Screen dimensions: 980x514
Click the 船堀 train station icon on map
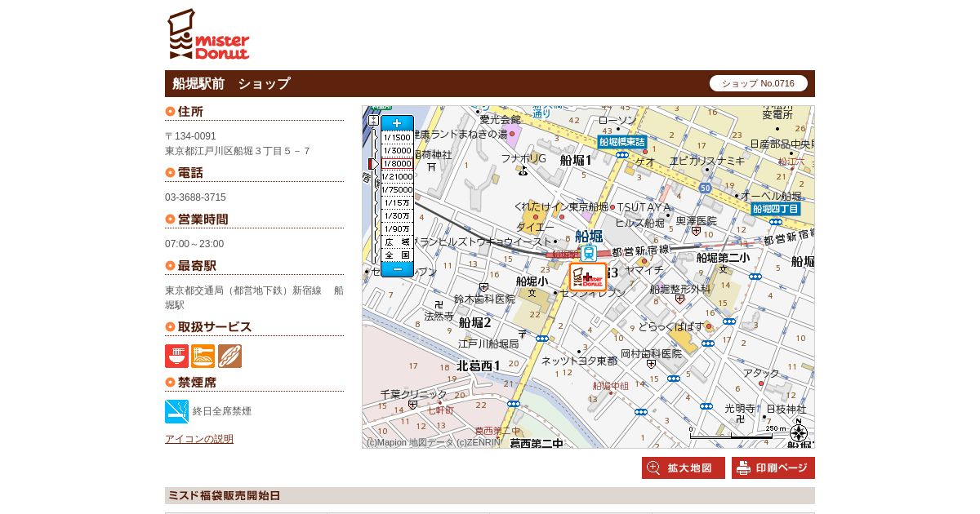pyautogui.click(x=589, y=253)
